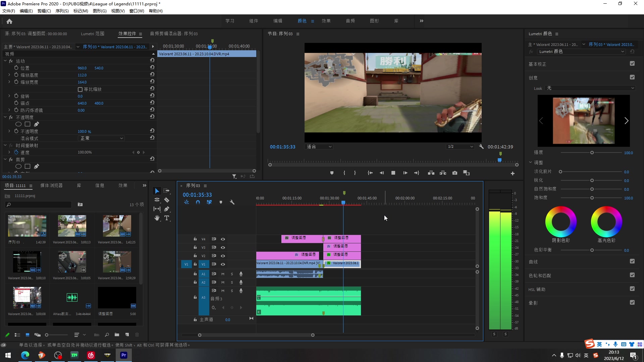Select Valorant thumbnail with 3;00;13 duration
Image resolution: width=644 pixels, height=362 pixels.
pyautogui.click(x=72, y=226)
